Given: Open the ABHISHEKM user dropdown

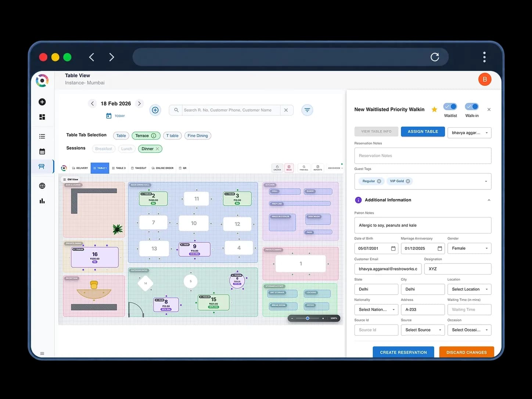Looking at the screenshot, I should point(335,168).
